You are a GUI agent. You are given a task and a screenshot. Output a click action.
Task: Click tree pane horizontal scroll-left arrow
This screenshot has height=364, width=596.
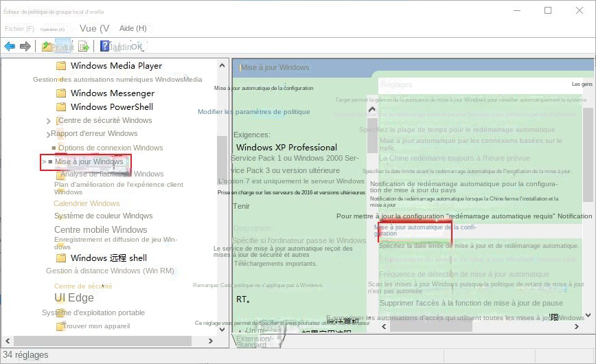(8, 341)
